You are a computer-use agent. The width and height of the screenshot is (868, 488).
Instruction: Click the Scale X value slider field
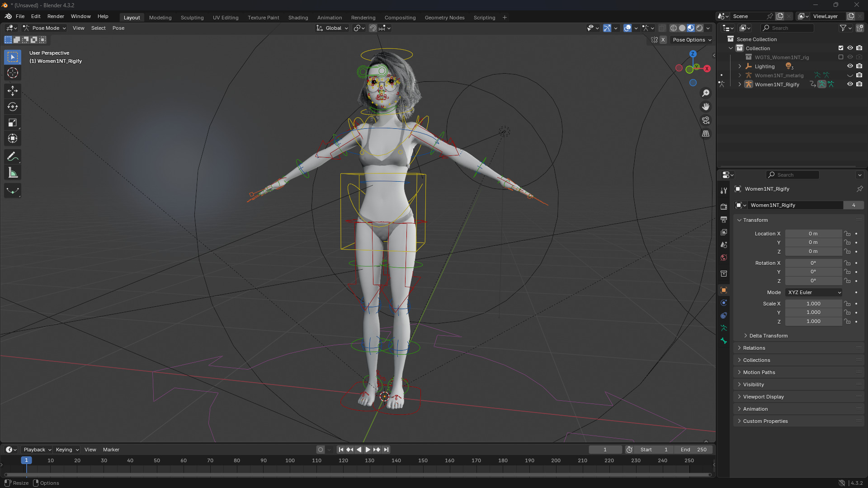813,304
